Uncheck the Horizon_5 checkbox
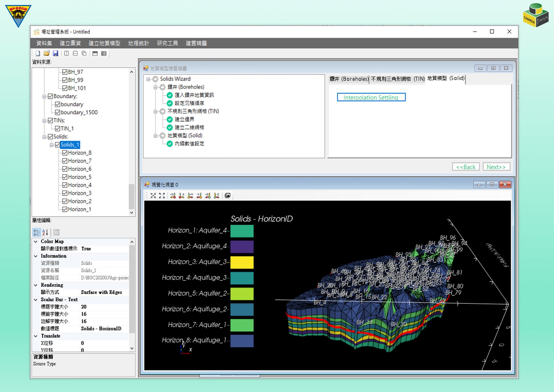Image resolution: width=554 pixels, height=392 pixels. click(65, 177)
